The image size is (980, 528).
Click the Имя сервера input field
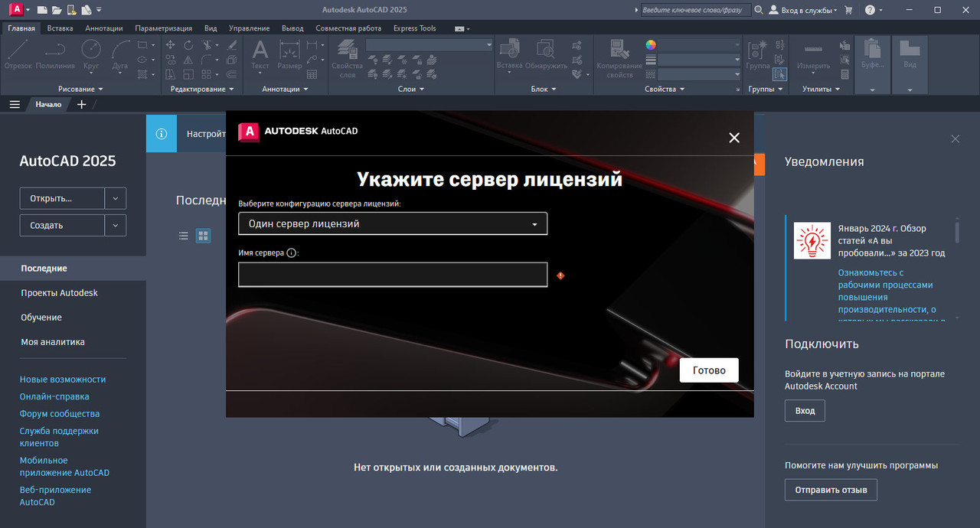pos(393,275)
